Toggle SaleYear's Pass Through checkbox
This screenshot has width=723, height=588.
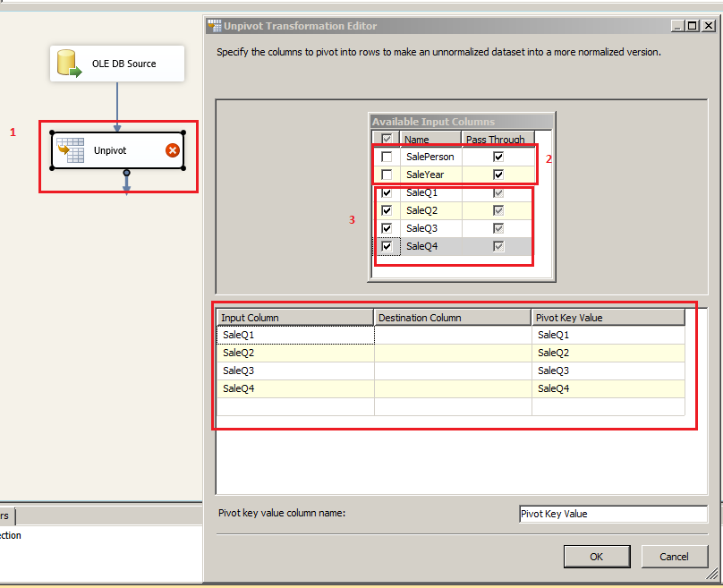click(x=498, y=174)
